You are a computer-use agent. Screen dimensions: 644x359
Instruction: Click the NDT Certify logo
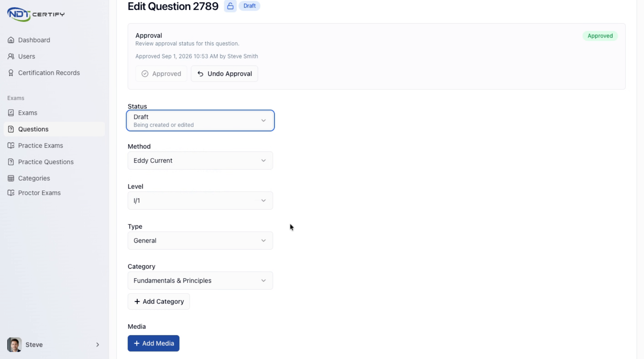36,14
